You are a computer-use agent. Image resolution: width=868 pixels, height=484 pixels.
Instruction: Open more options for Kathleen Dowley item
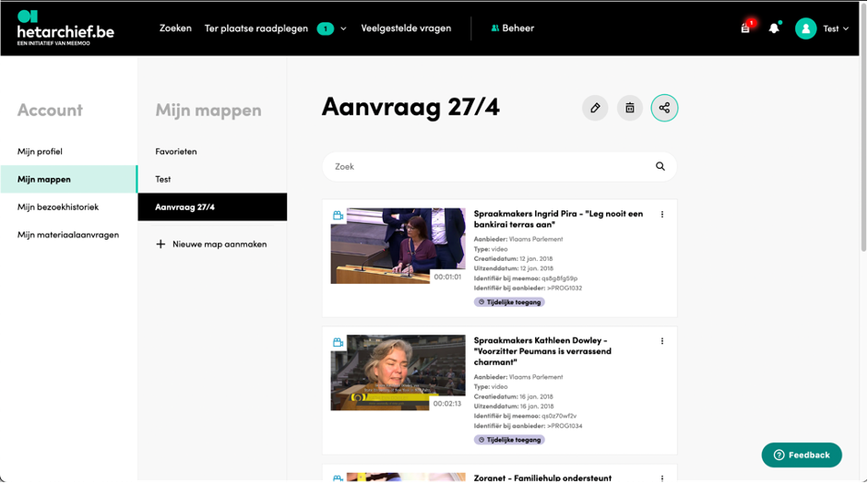tap(662, 341)
